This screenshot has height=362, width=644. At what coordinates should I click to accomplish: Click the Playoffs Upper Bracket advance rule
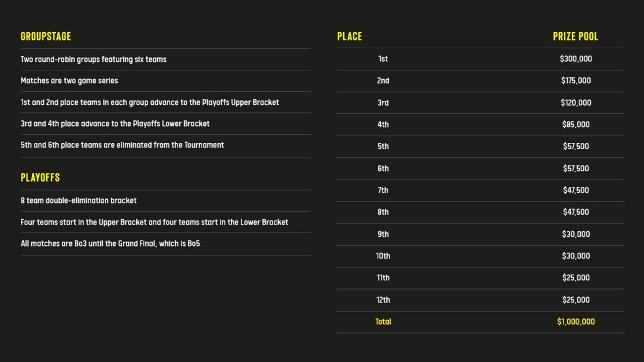point(150,102)
